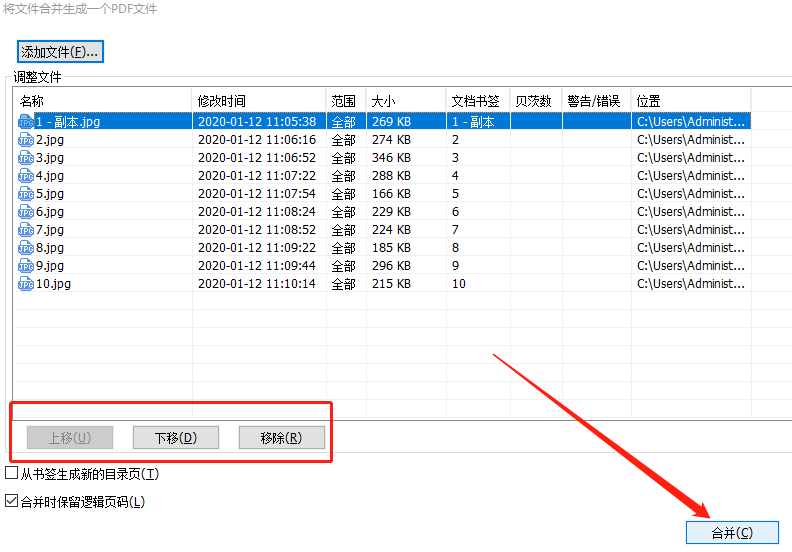Screen dimensions: 792x552
Task: Click the JPG icon next to 8.jpg
Action: [26, 248]
